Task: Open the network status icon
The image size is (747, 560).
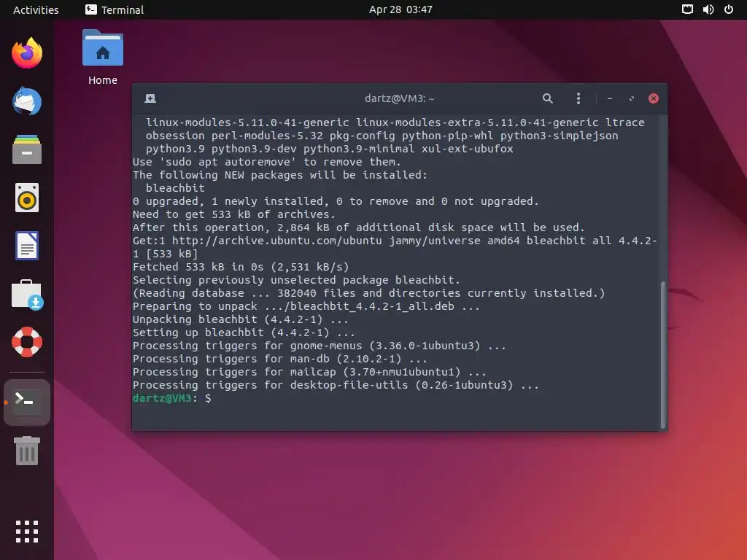Action: click(687, 9)
